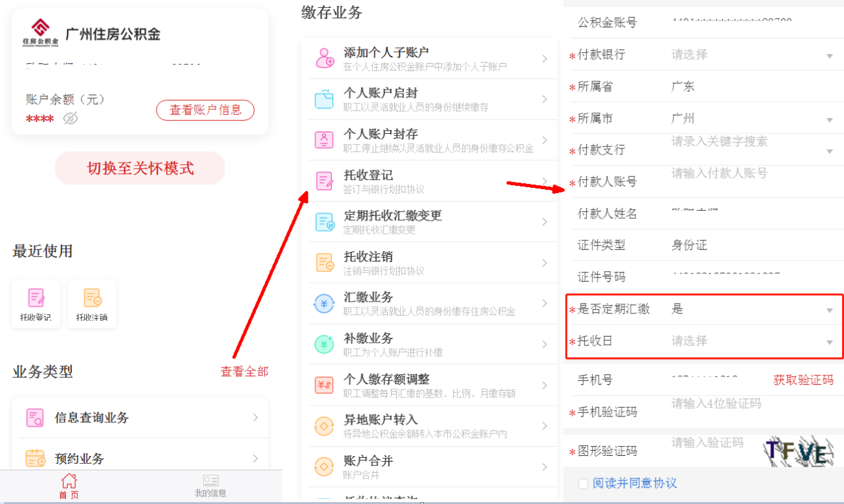
Task: Expand the 托收注销 row chevron
Action: pyautogui.click(x=545, y=262)
